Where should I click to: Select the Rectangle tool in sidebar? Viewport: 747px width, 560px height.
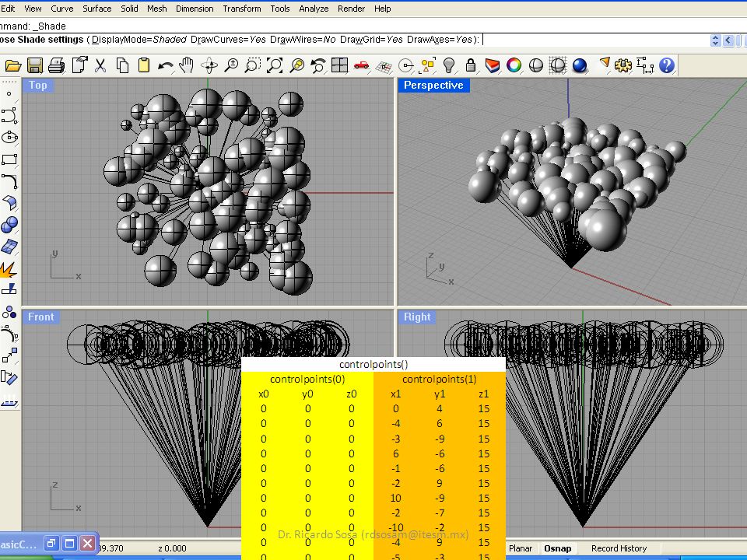tap(9, 159)
